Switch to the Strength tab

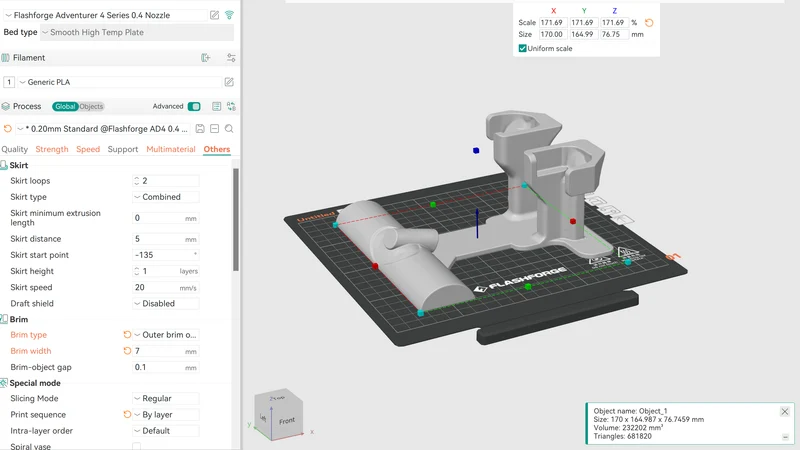coord(52,149)
